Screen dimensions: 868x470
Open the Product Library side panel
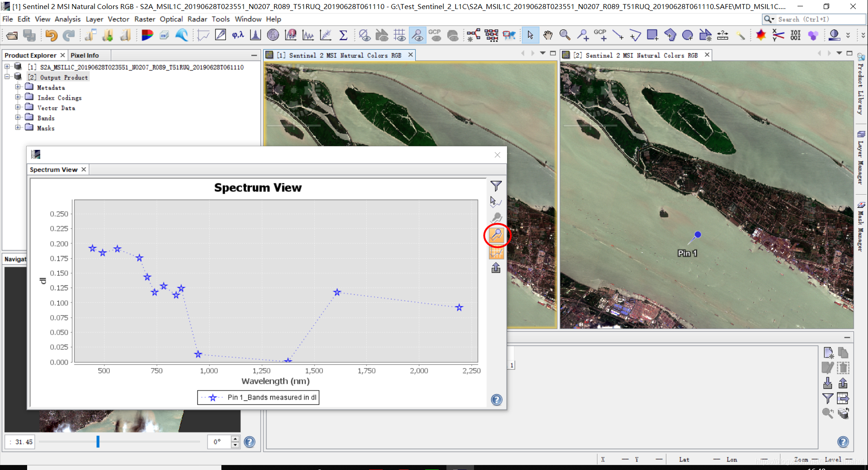point(861,84)
